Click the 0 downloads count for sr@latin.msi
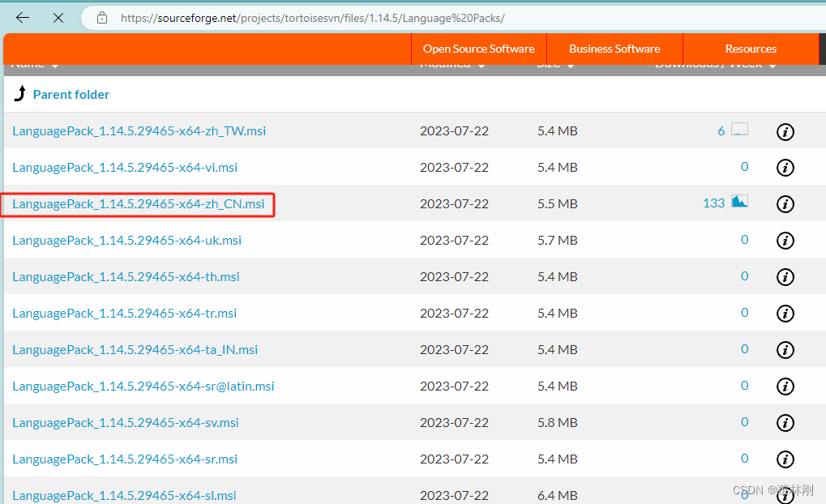The height and width of the screenshot is (504, 826). (744, 385)
